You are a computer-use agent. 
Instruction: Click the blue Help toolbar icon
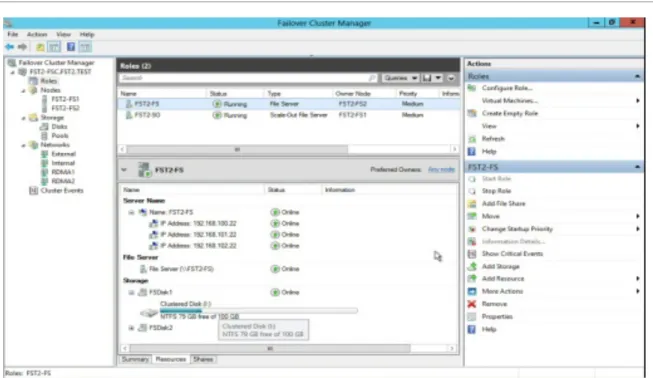[x=71, y=47]
